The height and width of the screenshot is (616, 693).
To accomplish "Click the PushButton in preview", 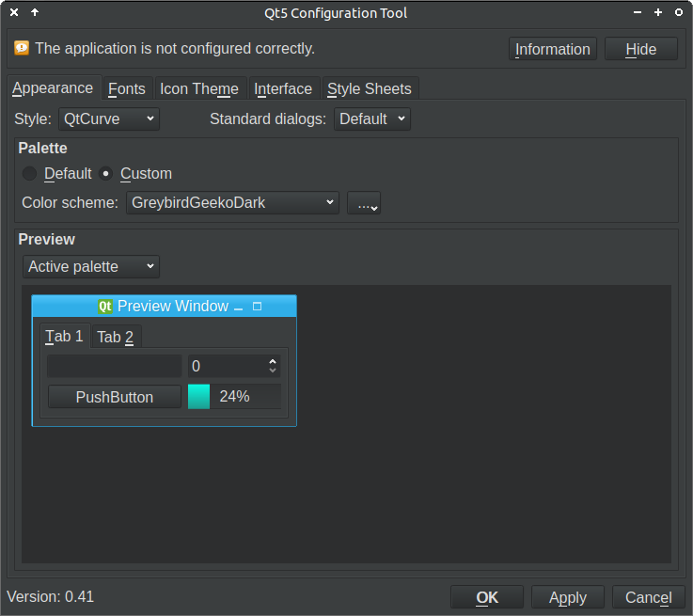I will tap(115, 397).
